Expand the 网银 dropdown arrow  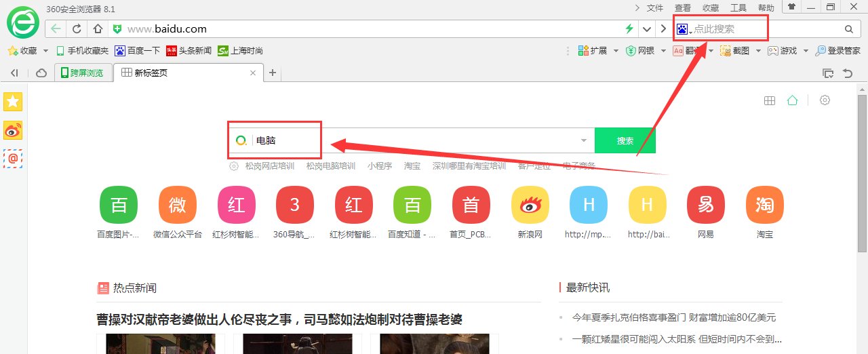point(663,51)
